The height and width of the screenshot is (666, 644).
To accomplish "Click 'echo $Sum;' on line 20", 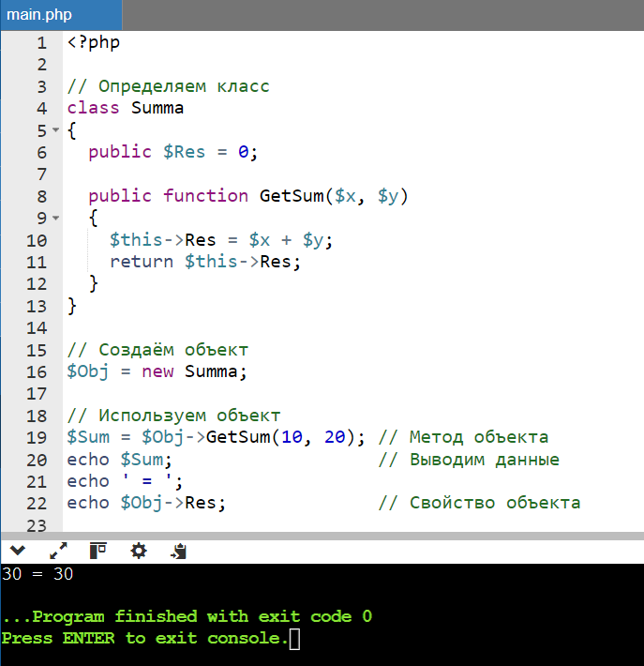I will [x=120, y=460].
